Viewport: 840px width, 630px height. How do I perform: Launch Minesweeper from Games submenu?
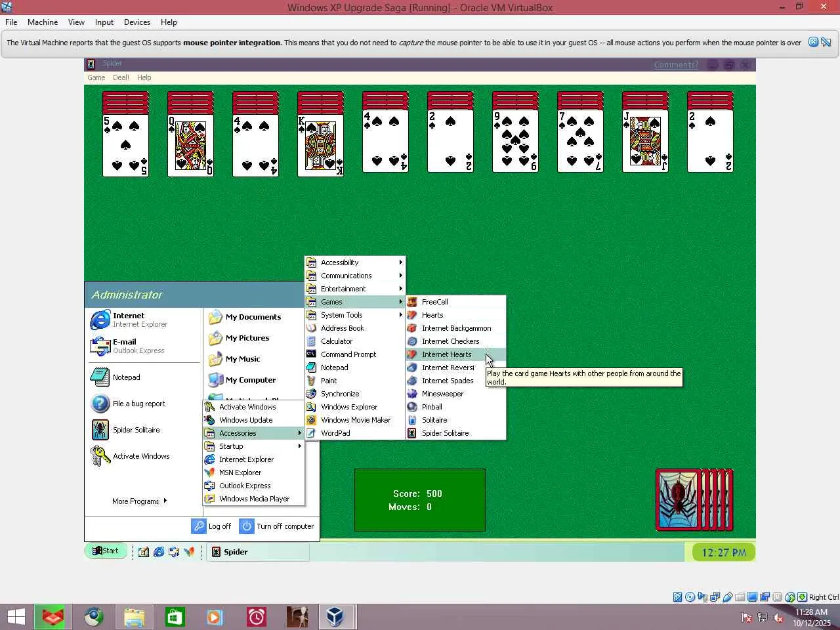(456, 394)
